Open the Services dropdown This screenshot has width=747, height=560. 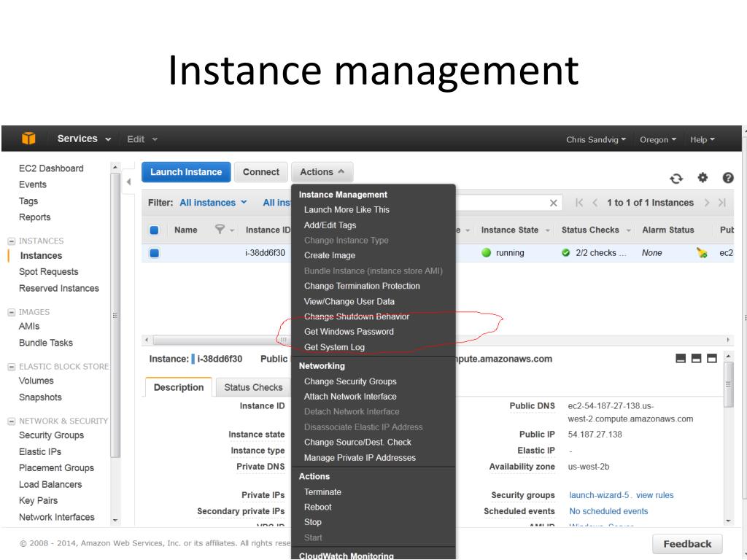pos(84,139)
